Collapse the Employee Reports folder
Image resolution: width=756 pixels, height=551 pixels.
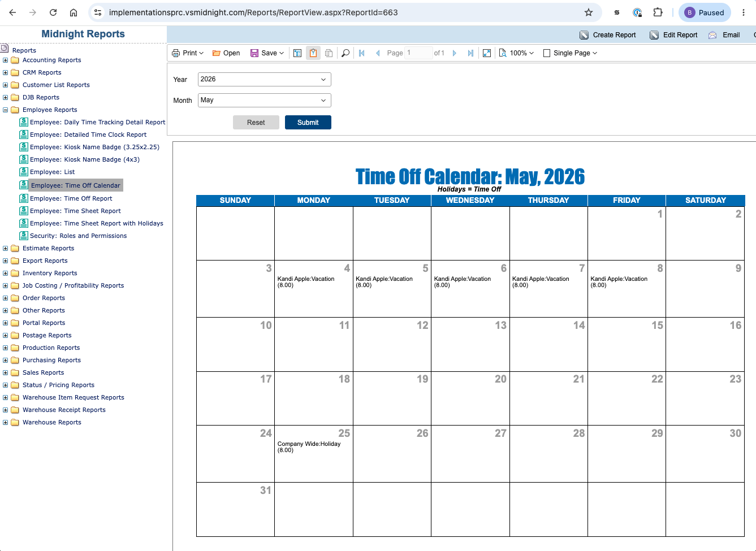coord(6,110)
